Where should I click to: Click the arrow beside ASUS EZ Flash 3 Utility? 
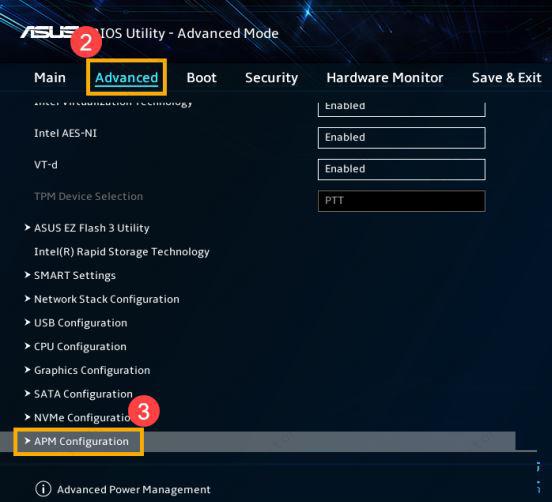click(27, 228)
